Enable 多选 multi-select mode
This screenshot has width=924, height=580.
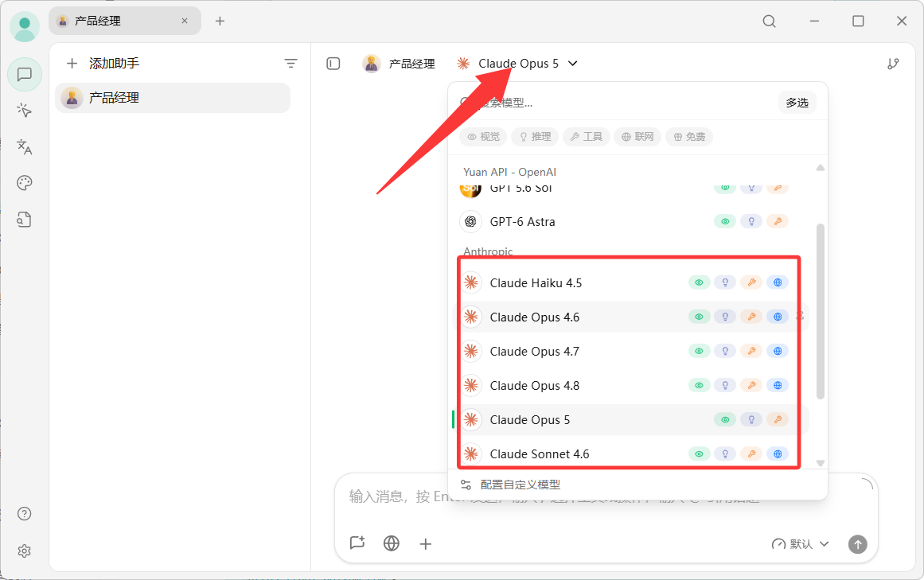pyautogui.click(x=797, y=103)
